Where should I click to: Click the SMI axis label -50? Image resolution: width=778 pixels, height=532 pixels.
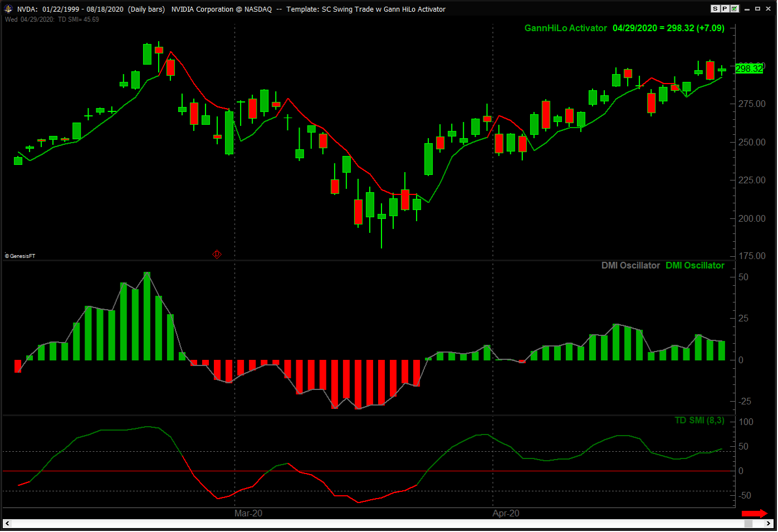coord(745,496)
